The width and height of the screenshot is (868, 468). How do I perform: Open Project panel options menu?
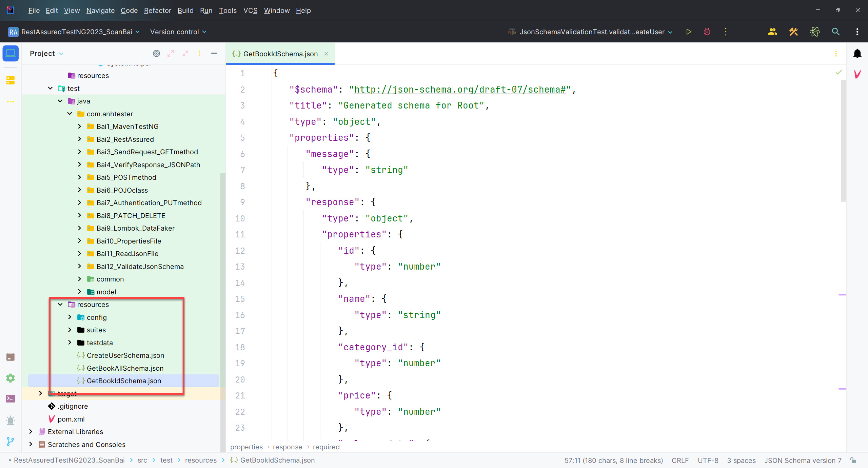[199, 53]
